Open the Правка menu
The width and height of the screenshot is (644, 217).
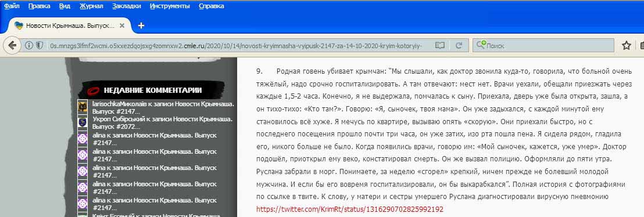[x=40, y=6]
